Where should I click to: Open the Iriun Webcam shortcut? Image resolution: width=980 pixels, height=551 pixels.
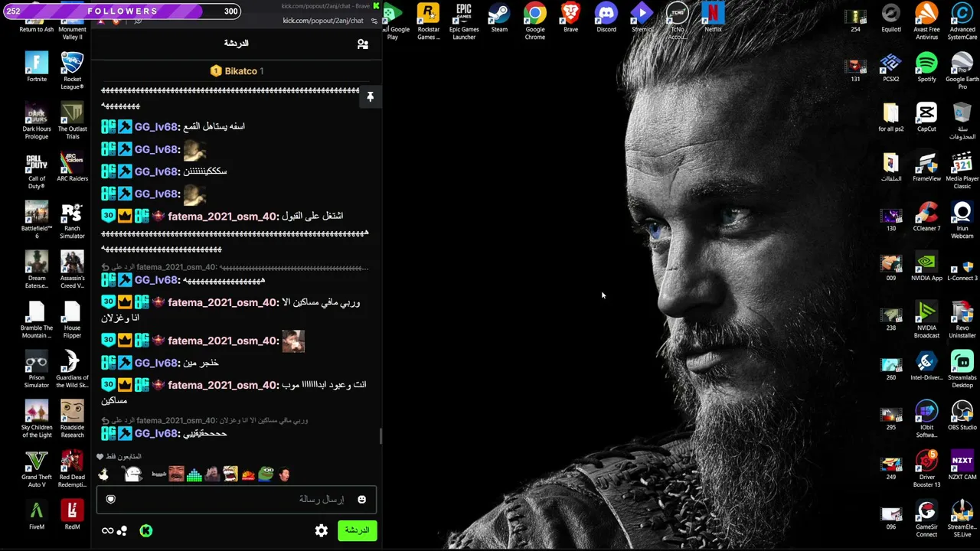tap(962, 220)
